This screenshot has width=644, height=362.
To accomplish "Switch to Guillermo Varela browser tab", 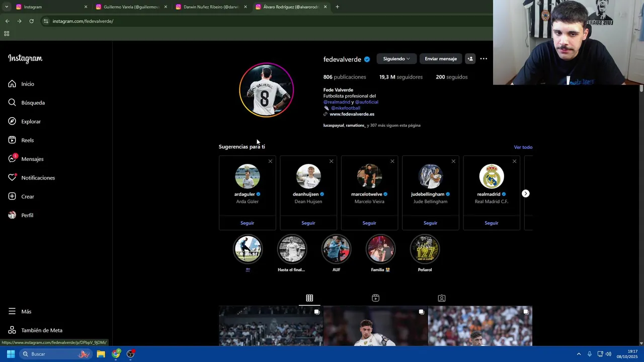I will point(132,7).
